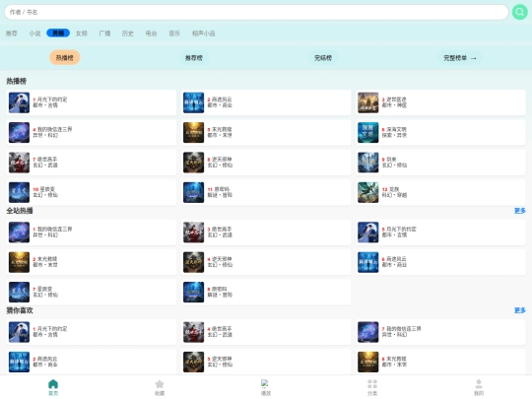Screen dimensions: 532x399
Task: Open the 完整榜单 → full ranking link
Action: (460, 58)
